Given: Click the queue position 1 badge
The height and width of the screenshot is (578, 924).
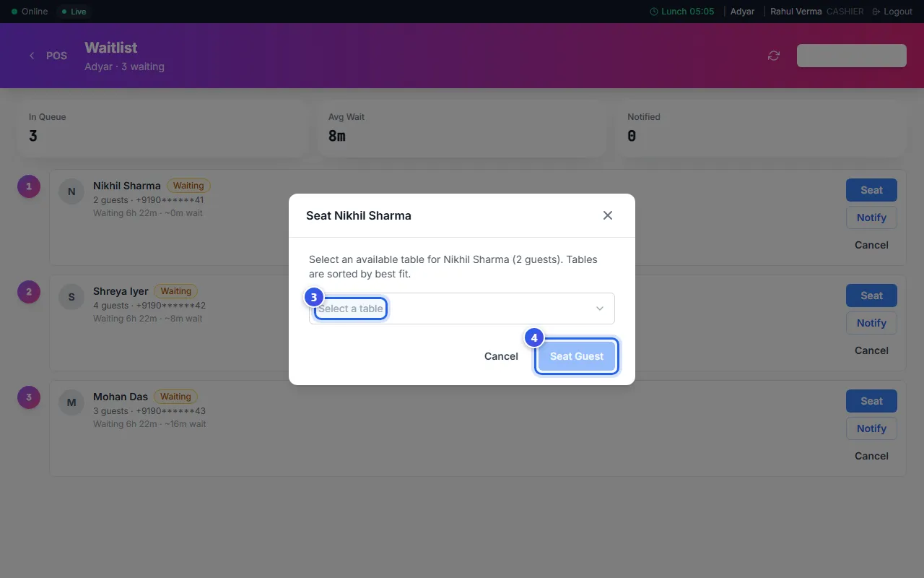Looking at the screenshot, I should click(29, 186).
